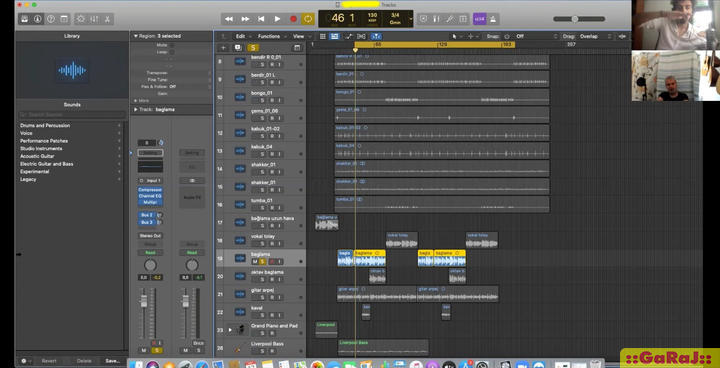Adjust the baglama channel strip pan knob
The height and width of the screenshot is (368, 720).
(x=150, y=265)
